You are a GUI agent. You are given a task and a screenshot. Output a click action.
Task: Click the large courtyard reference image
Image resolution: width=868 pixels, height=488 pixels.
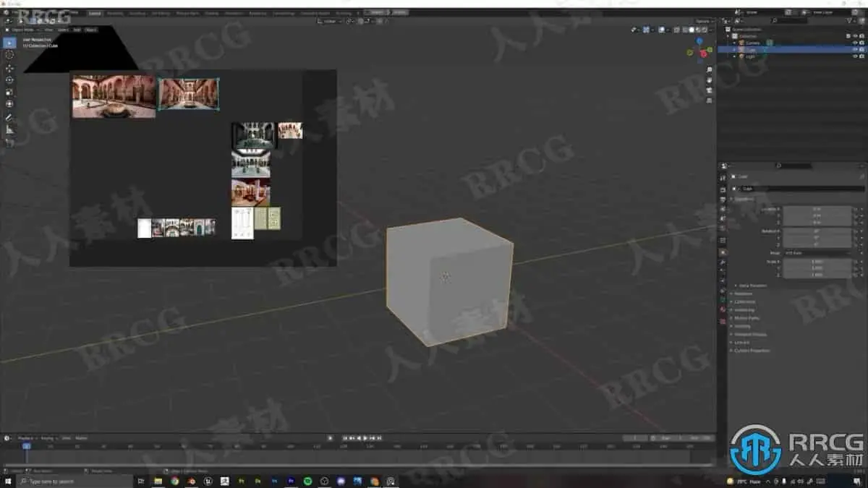coord(114,96)
